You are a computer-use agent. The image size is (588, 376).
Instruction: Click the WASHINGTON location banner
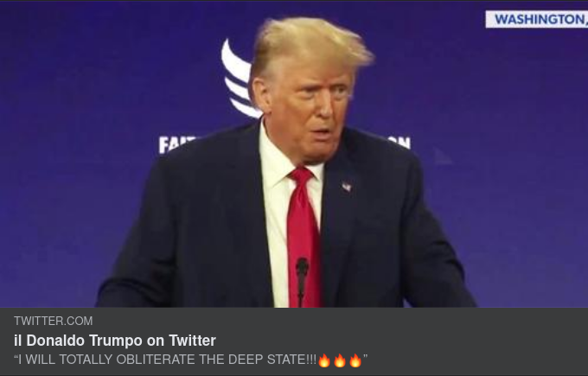[x=537, y=19]
